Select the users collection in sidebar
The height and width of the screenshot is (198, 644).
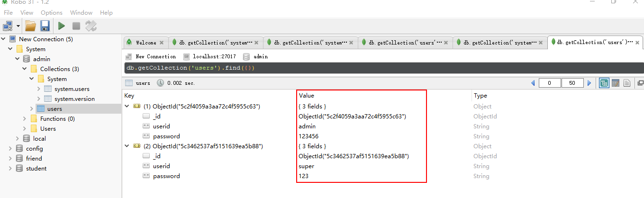pos(54,108)
